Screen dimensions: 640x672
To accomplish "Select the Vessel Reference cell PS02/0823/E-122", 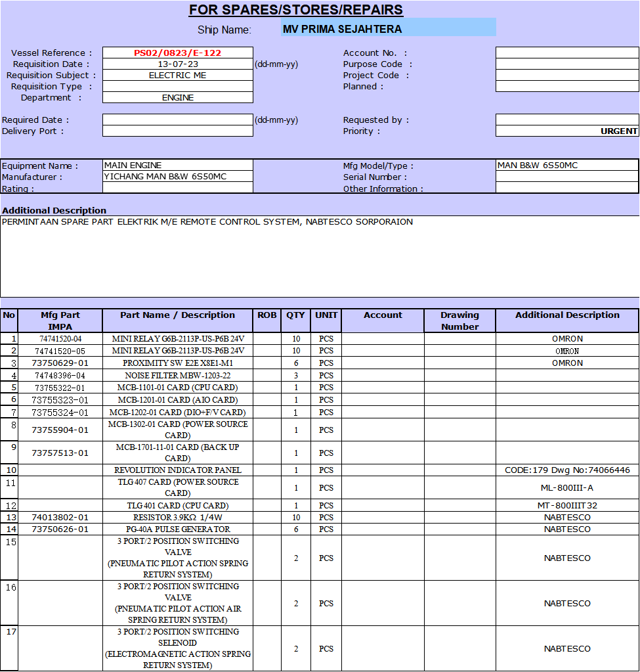I will click(x=178, y=53).
